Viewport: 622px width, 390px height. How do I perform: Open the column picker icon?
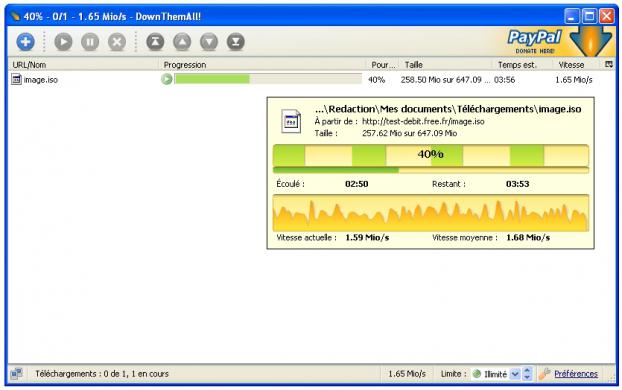point(609,64)
